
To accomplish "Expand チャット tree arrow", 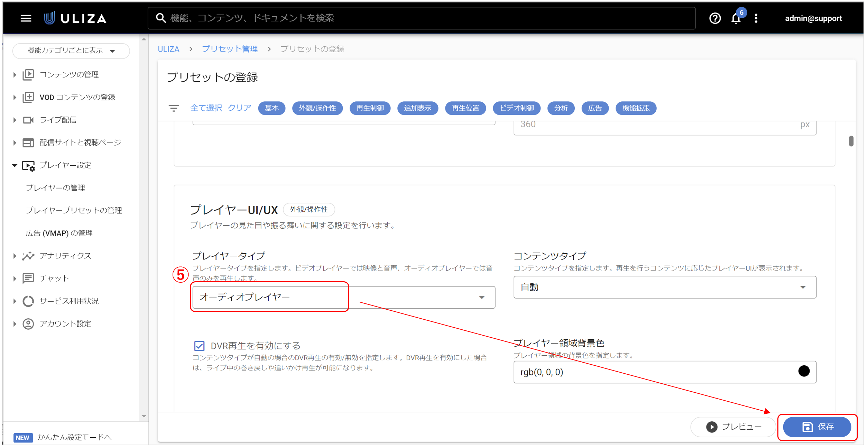I will 15,279.
